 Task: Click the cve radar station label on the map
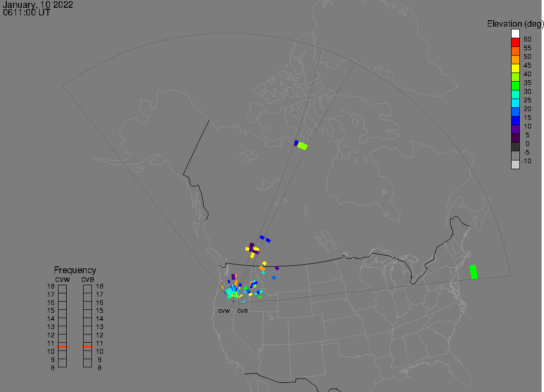[x=243, y=310]
